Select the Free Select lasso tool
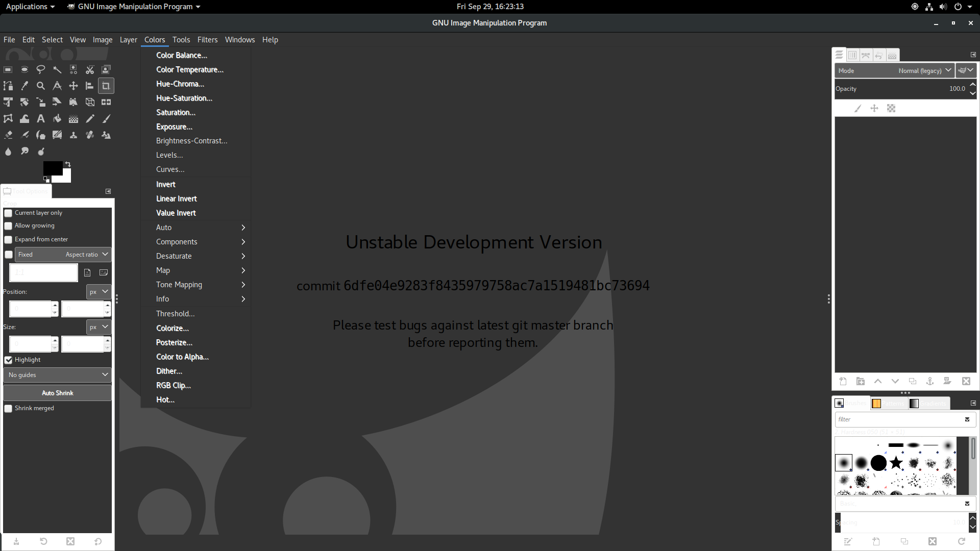The height and width of the screenshot is (551, 980). pyautogui.click(x=41, y=69)
